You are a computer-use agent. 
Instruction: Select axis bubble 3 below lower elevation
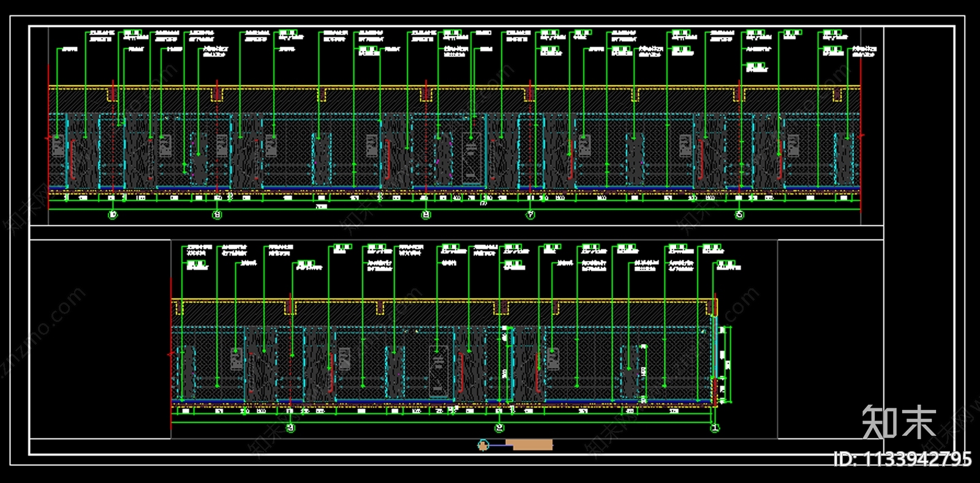[290, 429]
